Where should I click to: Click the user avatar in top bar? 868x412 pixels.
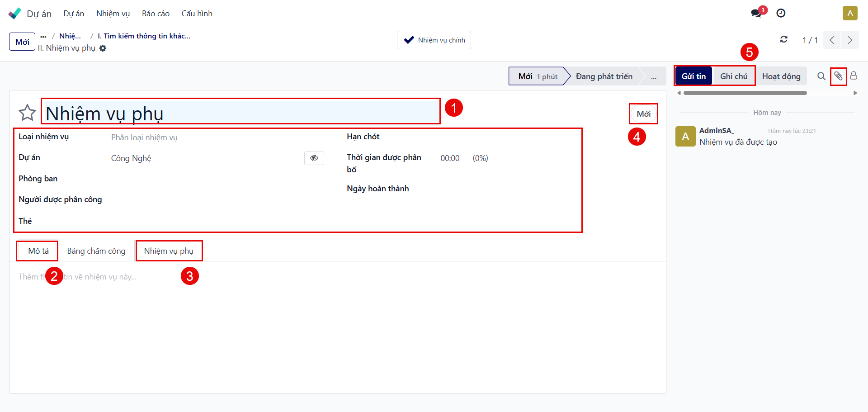pos(849,13)
